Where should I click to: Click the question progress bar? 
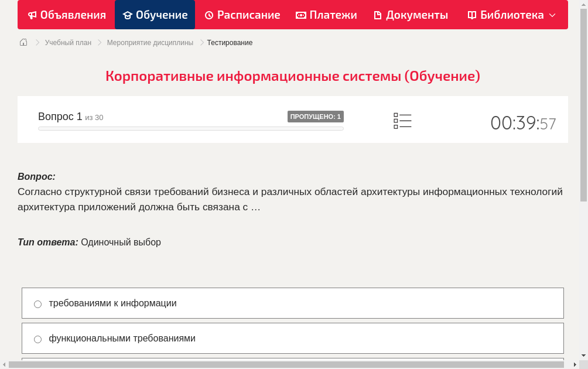(x=190, y=129)
